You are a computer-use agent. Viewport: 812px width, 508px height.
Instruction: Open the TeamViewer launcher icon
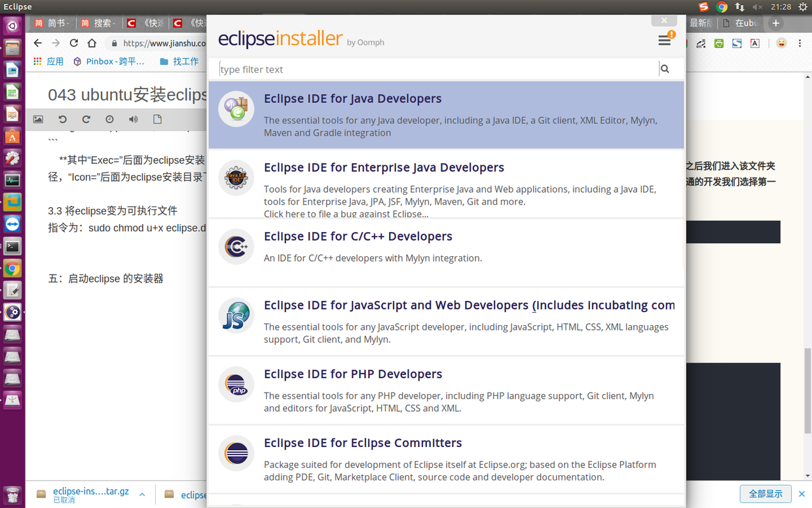12,224
